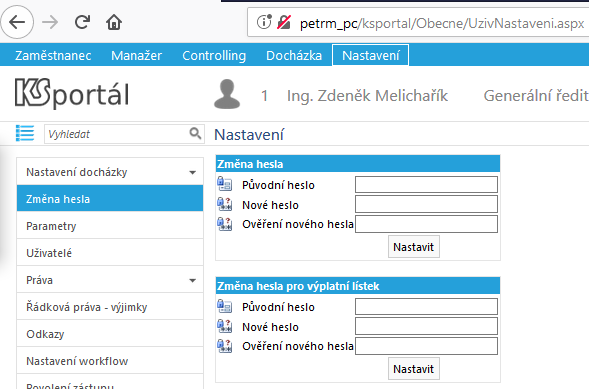This screenshot has height=389, width=589.
Task: Open Odkazy in the sidebar
Action: 110,334
